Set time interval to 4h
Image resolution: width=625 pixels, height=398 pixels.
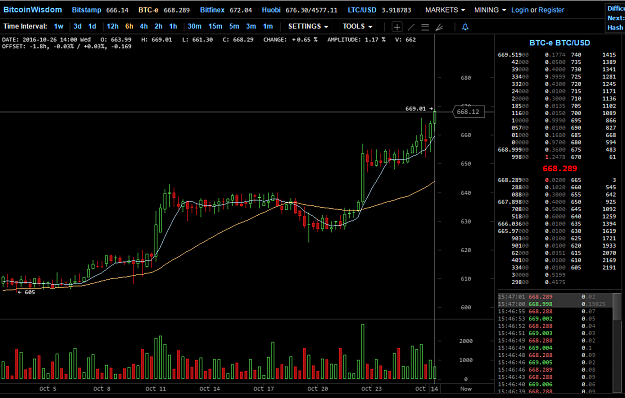pos(143,27)
